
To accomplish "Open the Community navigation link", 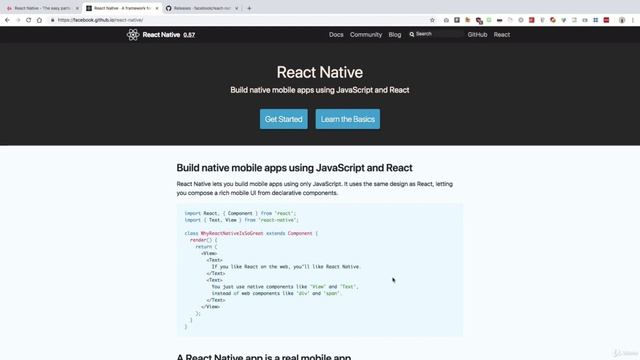I will pos(366,35).
